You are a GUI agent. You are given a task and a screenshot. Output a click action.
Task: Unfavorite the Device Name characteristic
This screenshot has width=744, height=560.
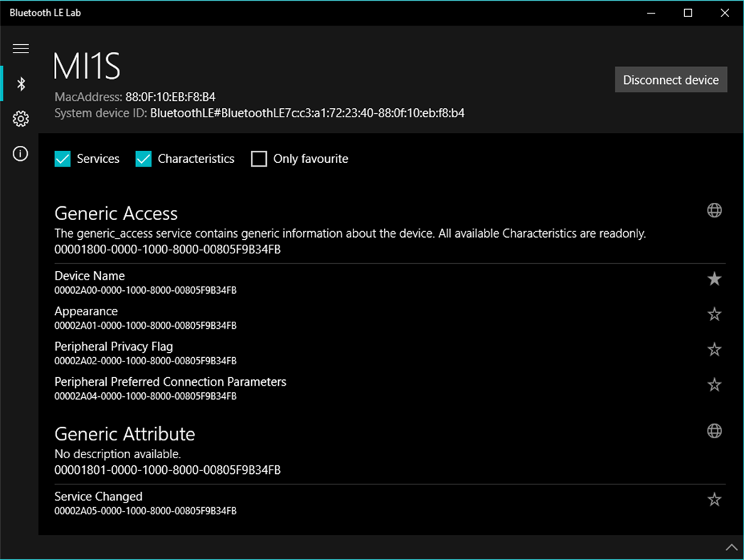(x=714, y=279)
